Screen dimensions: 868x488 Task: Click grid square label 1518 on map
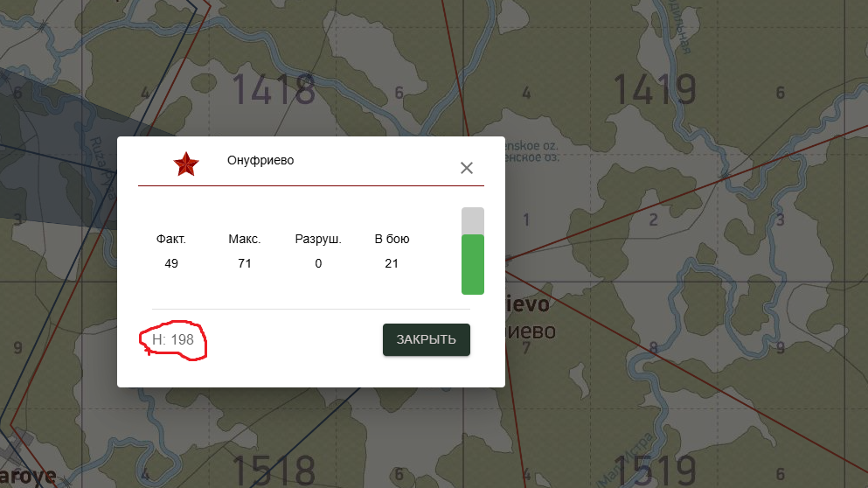pos(274,471)
